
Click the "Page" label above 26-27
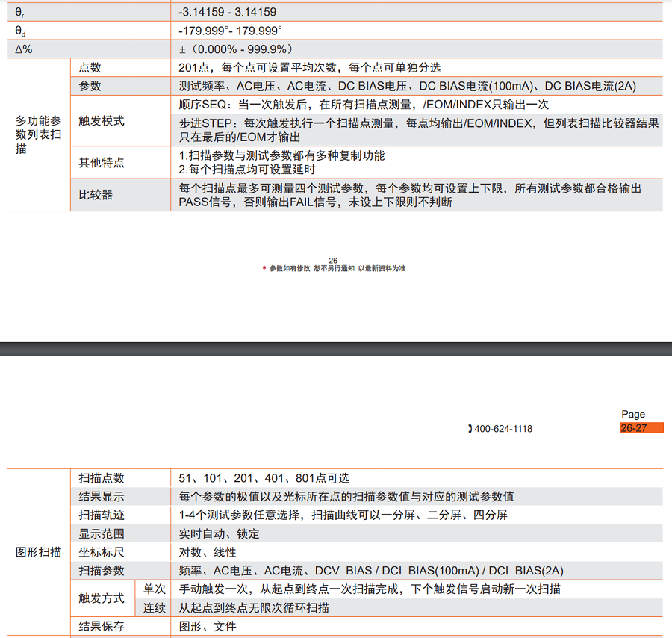point(633,415)
